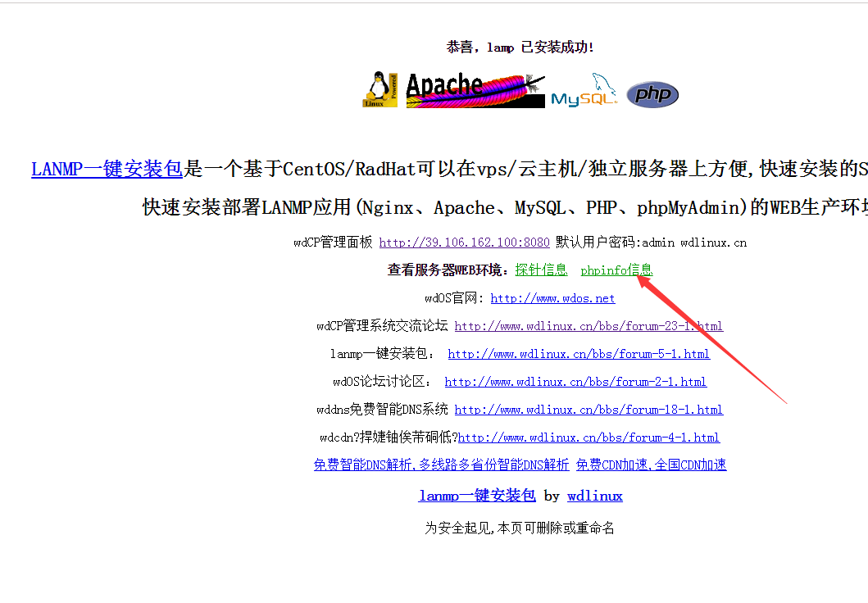Open the phpinfo信息 link
Screen dimensions: 868x603
pos(616,270)
